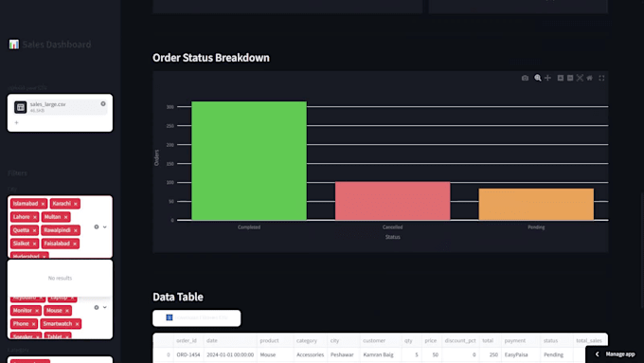This screenshot has height=363, width=644.
Task: Select the chart Zoom tool
Action: [x=538, y=78]
